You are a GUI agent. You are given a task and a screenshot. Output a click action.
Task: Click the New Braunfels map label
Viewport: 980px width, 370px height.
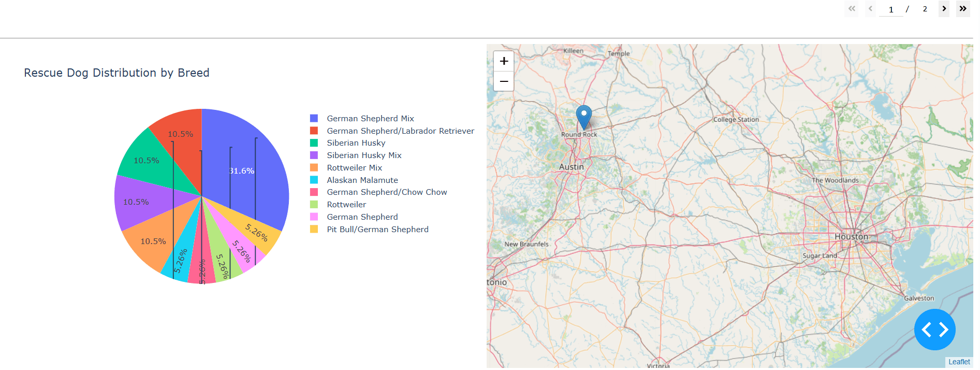point(526,244)
